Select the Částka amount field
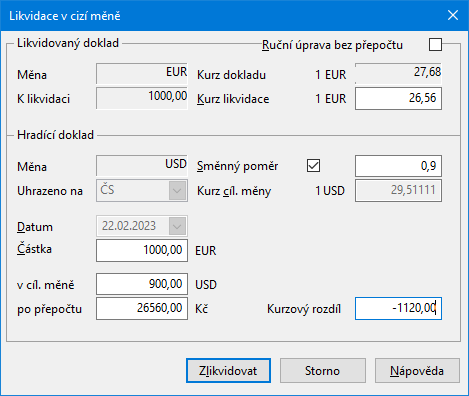The height and width of the screenshot is (396, 469). click(142, 250)
